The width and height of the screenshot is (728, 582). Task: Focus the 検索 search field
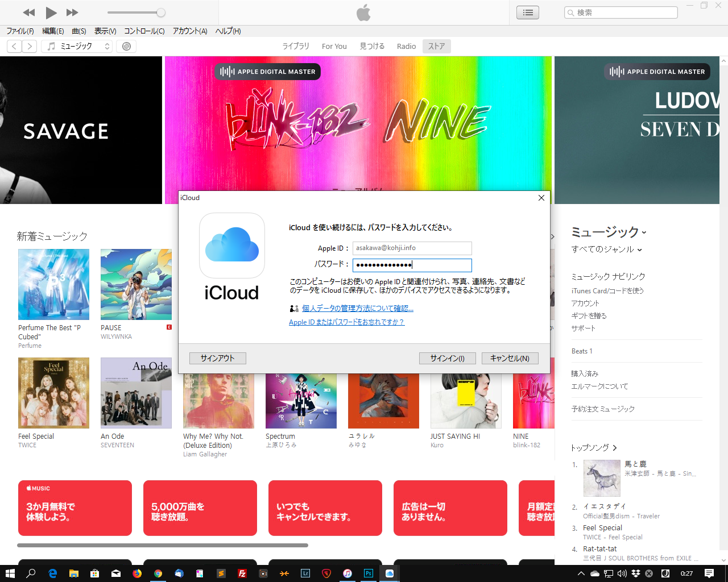pos(621,13)
